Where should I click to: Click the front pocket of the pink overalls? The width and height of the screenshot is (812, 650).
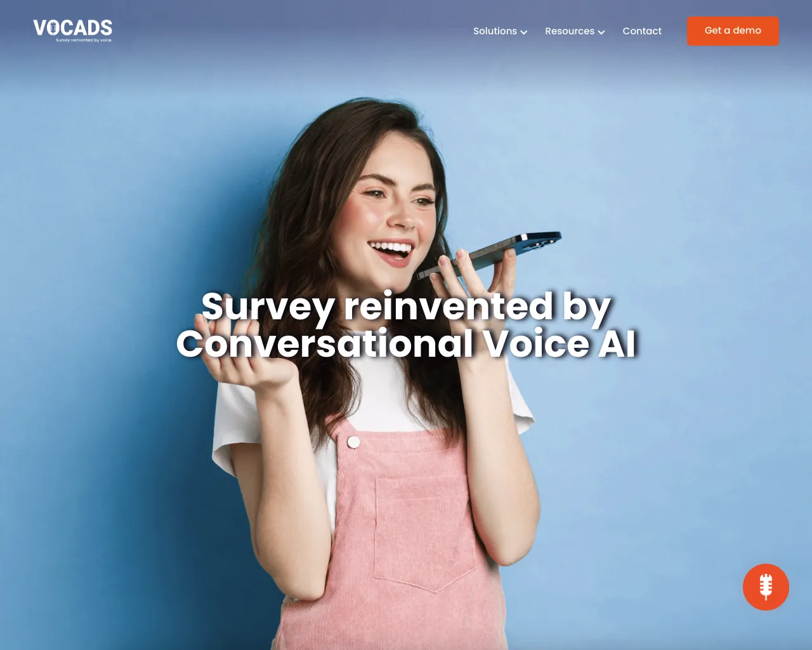coord(424,533)
